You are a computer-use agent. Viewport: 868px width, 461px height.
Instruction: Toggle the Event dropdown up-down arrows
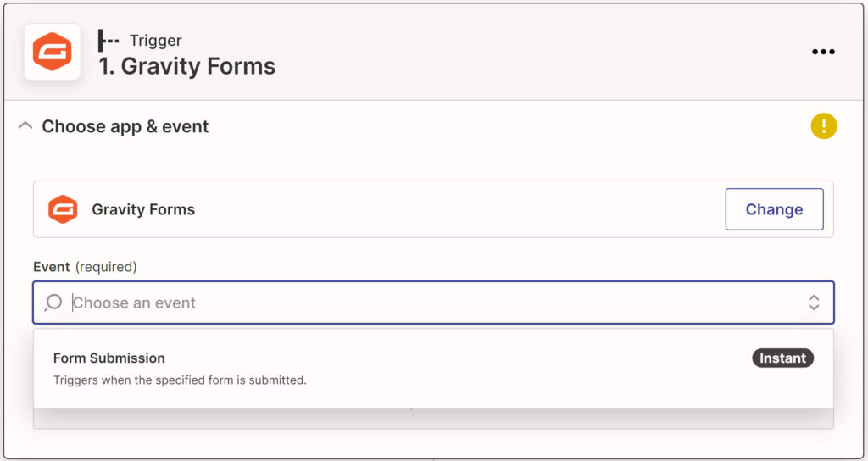coord(813,303)
